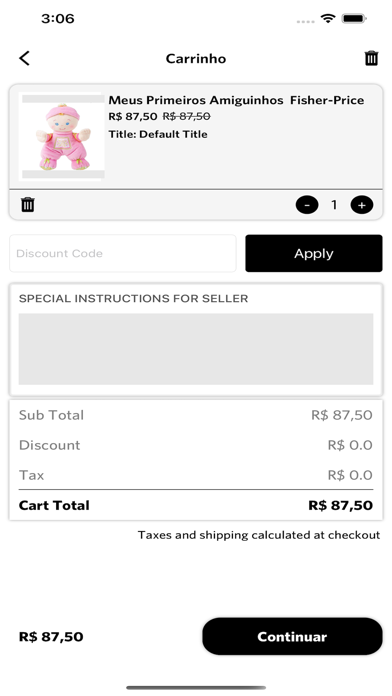
Task: Tap the quantity number 1
Action: [x=334, y=205]
